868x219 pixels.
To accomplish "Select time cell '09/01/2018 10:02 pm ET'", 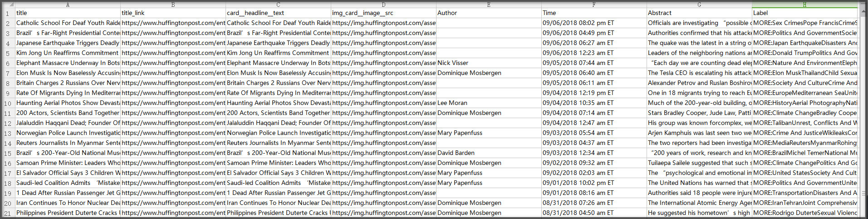I will pos(594,183).
